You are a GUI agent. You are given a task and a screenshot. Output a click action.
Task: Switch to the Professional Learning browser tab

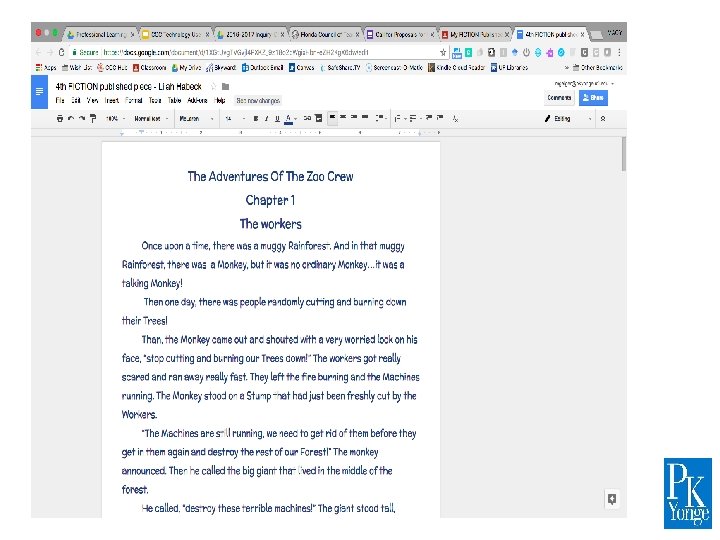(101, 34)
